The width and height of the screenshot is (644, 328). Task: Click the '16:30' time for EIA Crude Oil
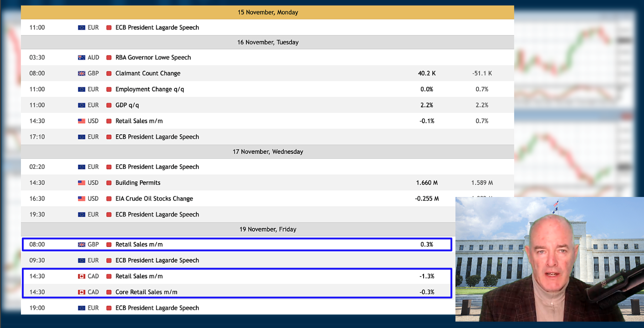37,199
